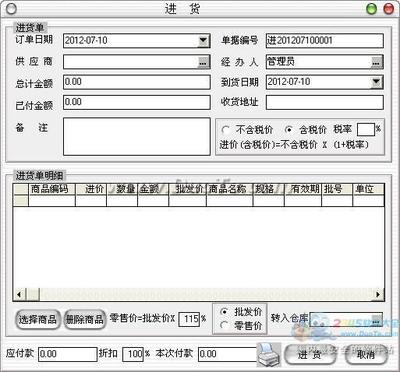400x372 pixels.
Task: Click first empty cell under 商品编码
Action: click(x=52, y=201)
